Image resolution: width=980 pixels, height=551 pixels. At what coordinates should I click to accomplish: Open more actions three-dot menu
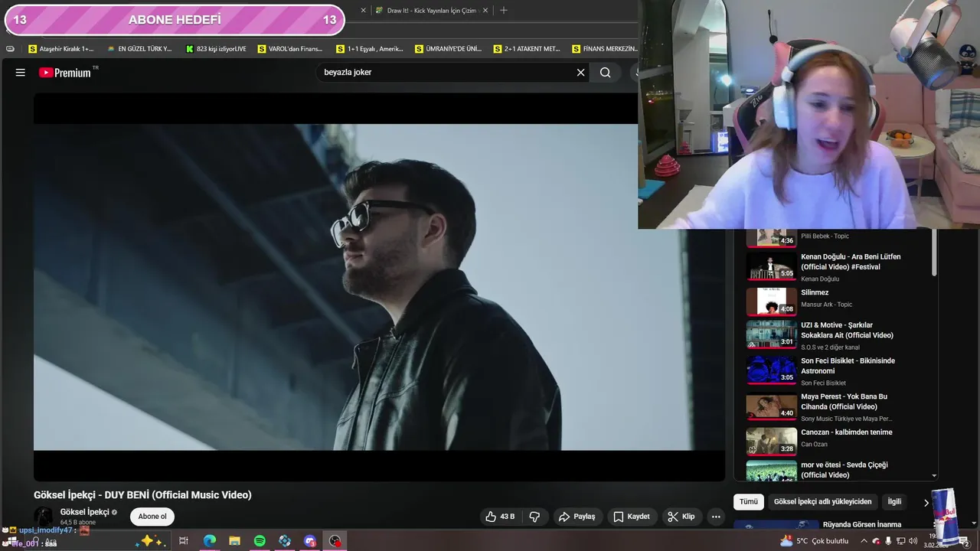click(716, 517)
